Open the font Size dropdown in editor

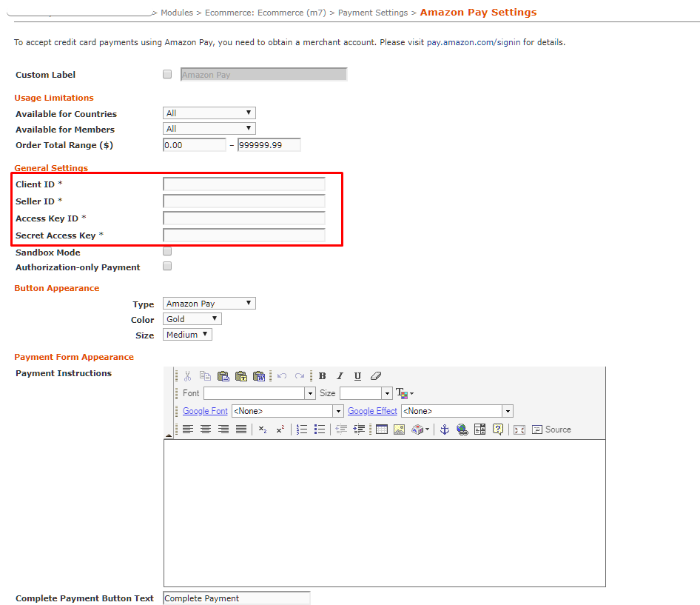366,393
